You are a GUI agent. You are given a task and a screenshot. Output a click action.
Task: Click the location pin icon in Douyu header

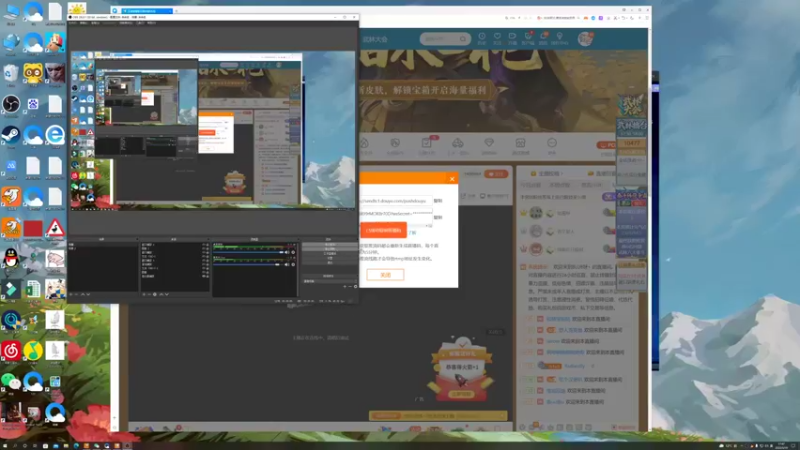pyautogui.click(x=559, y=38)
